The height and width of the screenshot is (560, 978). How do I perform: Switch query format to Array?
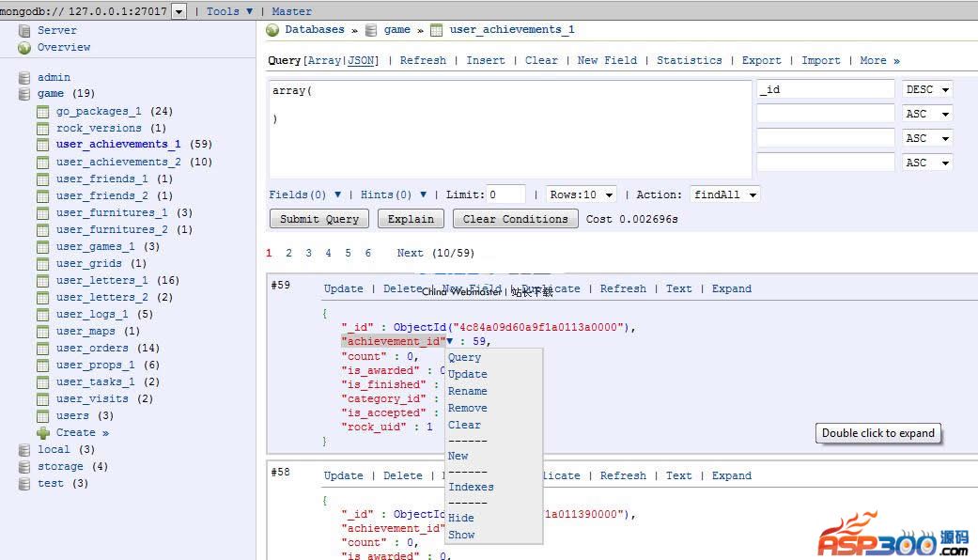pos(325,60)
